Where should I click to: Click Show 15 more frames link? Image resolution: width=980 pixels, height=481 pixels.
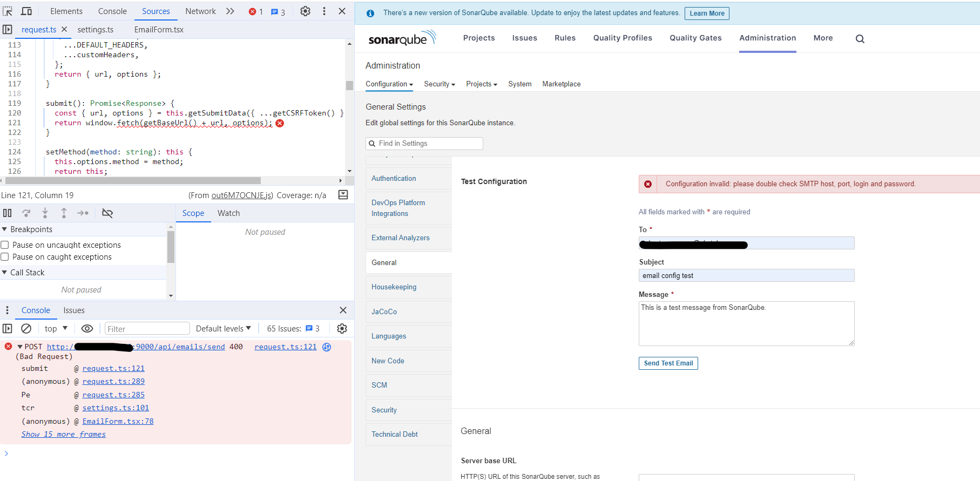[x=64, y=435]
